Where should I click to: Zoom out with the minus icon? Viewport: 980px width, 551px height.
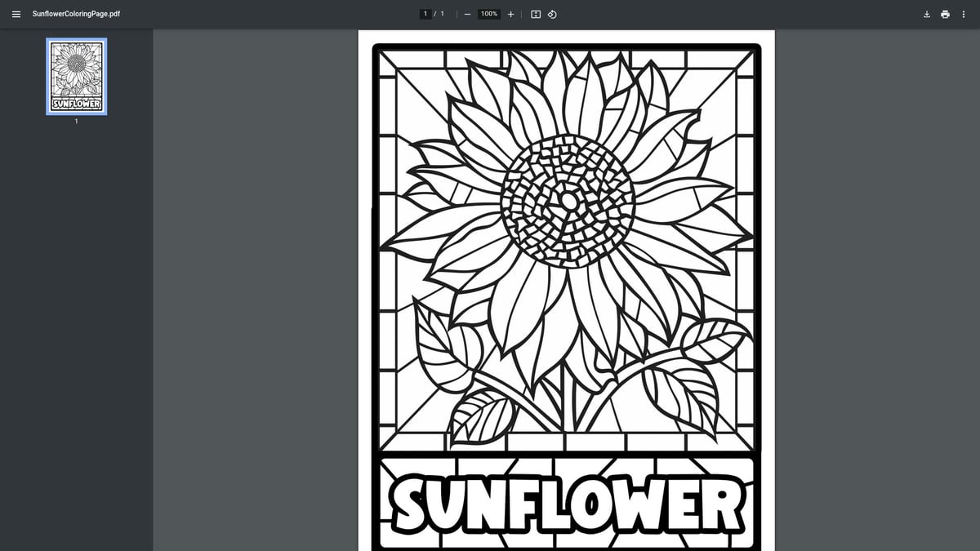[x=466, y=14]
